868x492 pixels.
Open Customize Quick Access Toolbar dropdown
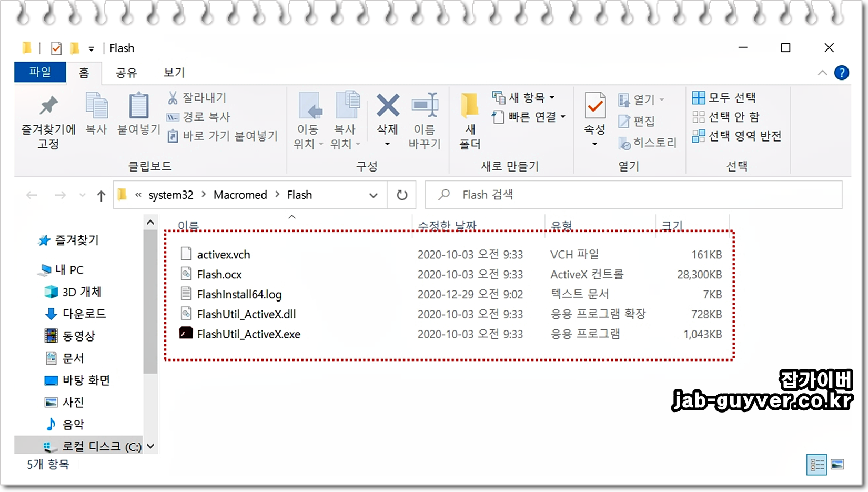pyautogui.click(x=91, y=49)
